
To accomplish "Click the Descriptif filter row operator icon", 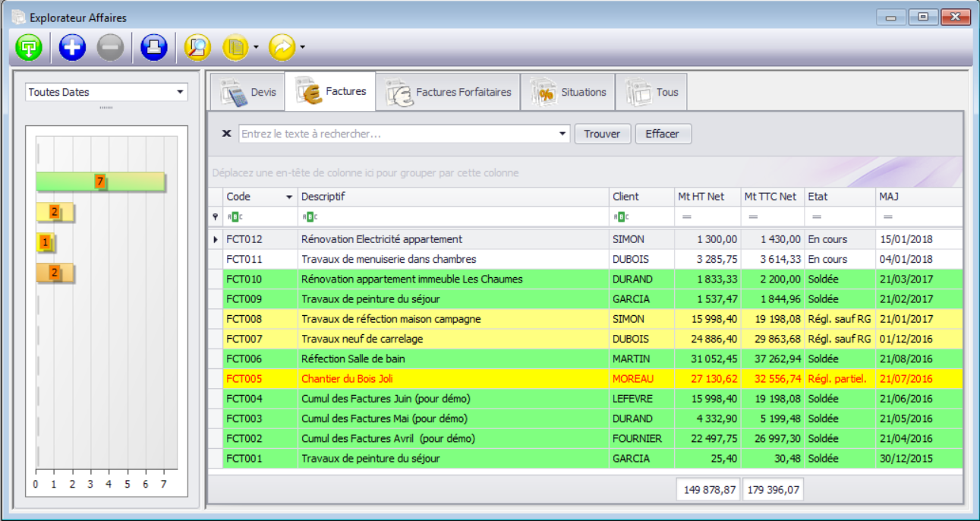I will tap(309, 217).
